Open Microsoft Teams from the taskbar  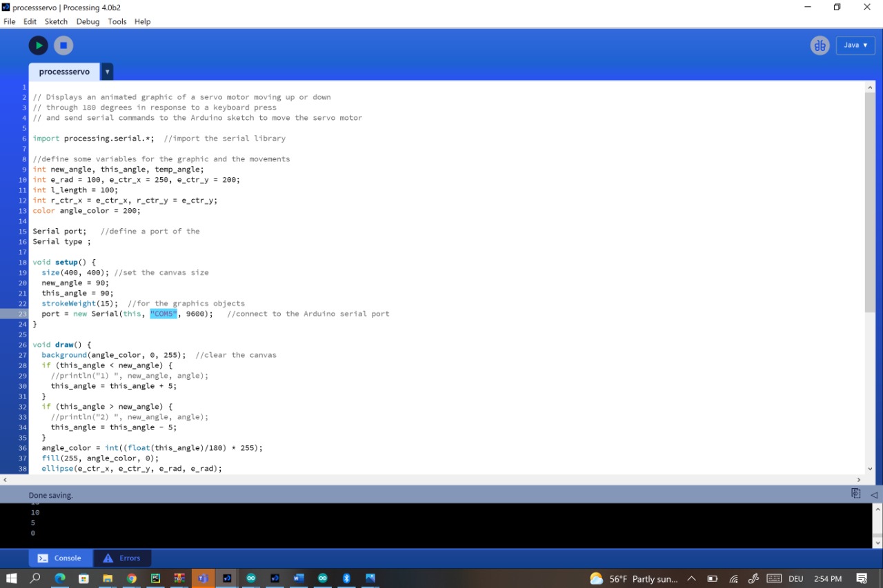(x=204, y=578)
